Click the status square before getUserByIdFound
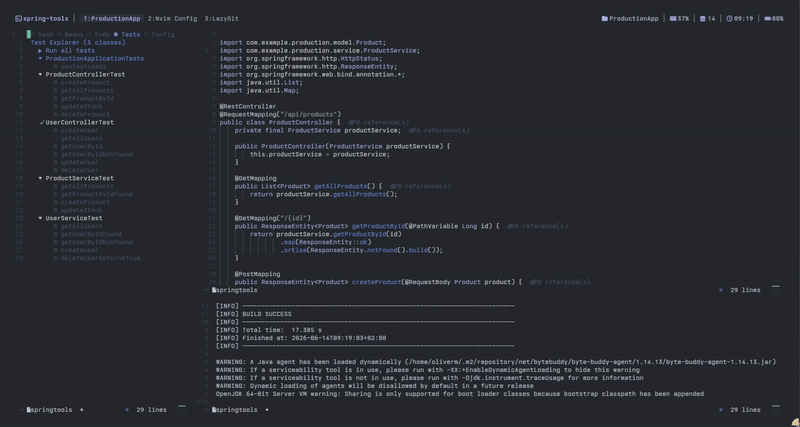Image resolution: width=800 pixels, height=427 pixels. (55, 234)
